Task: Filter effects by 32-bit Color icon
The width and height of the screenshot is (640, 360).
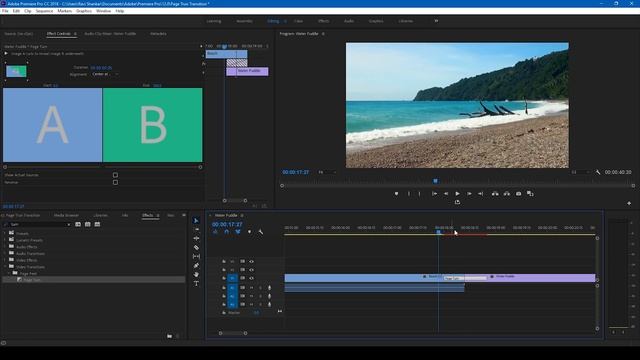Action: click(x=88, y=224)
